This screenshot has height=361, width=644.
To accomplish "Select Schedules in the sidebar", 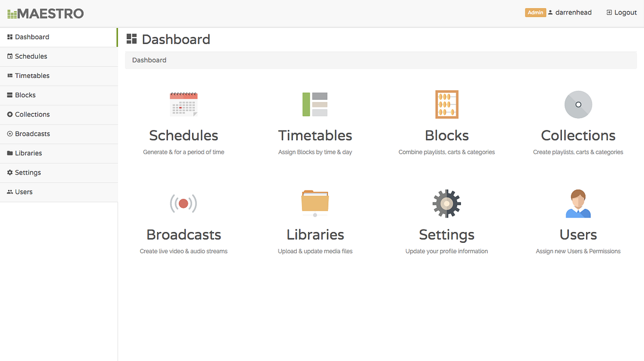I will [x=31, y=56].
